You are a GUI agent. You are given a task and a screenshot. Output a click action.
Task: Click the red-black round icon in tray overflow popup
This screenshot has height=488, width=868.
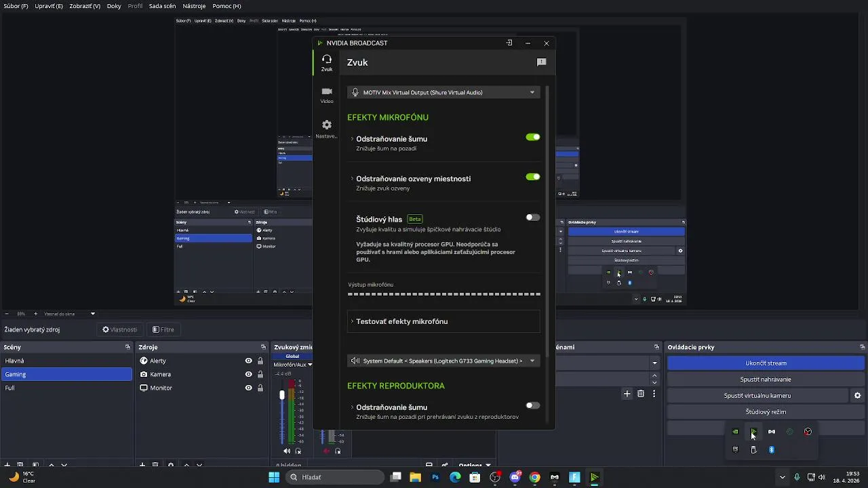tap(808, 432)
